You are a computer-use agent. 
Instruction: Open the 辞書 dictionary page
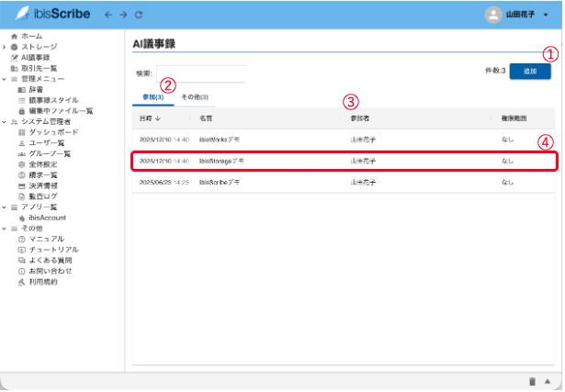tap(37, 89)
